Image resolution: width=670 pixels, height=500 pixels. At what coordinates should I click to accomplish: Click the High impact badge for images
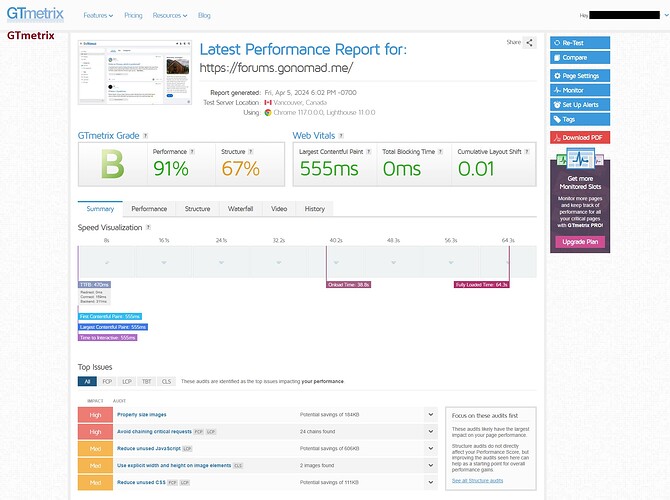[95, 415]
